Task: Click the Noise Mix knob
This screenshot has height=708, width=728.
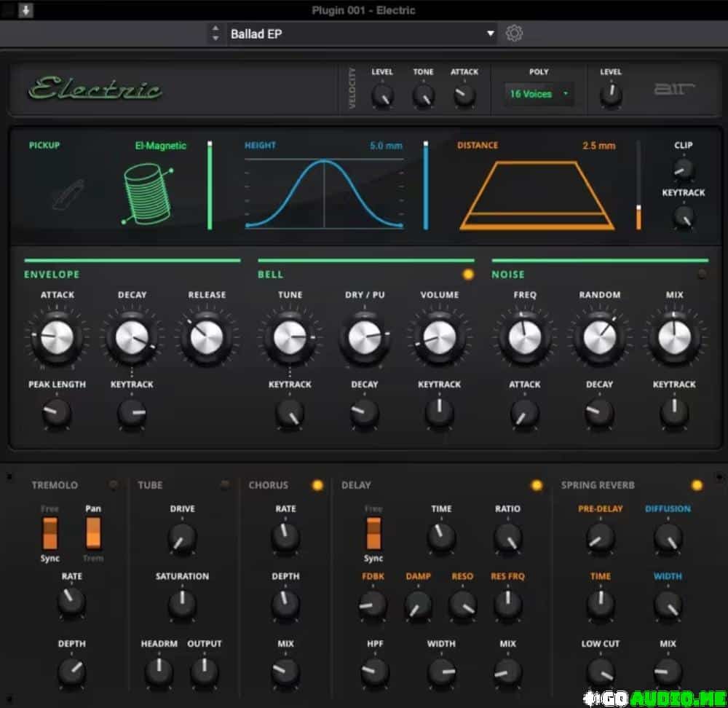Action: point(674,337)
